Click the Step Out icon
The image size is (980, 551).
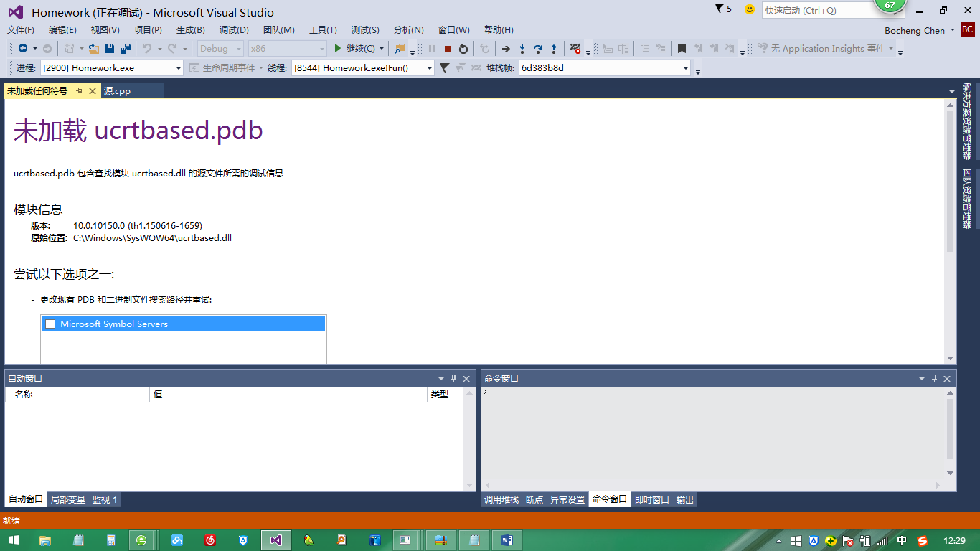[x=554, y=49]
